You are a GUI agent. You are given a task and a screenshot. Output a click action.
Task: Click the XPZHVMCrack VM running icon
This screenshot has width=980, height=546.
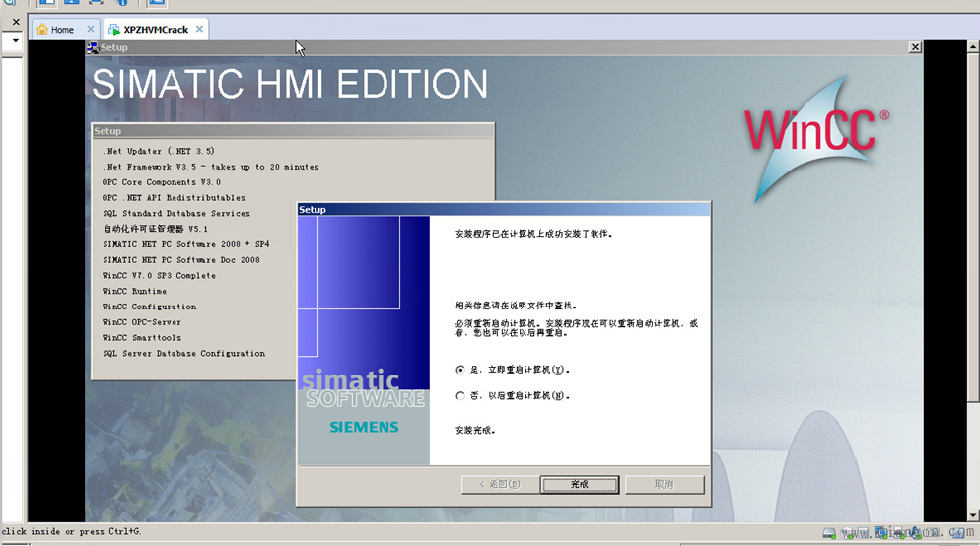[114, 30]
